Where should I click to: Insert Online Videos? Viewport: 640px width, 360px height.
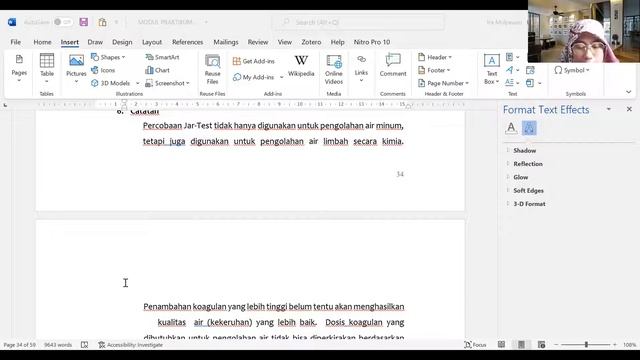tap(334, 69)
